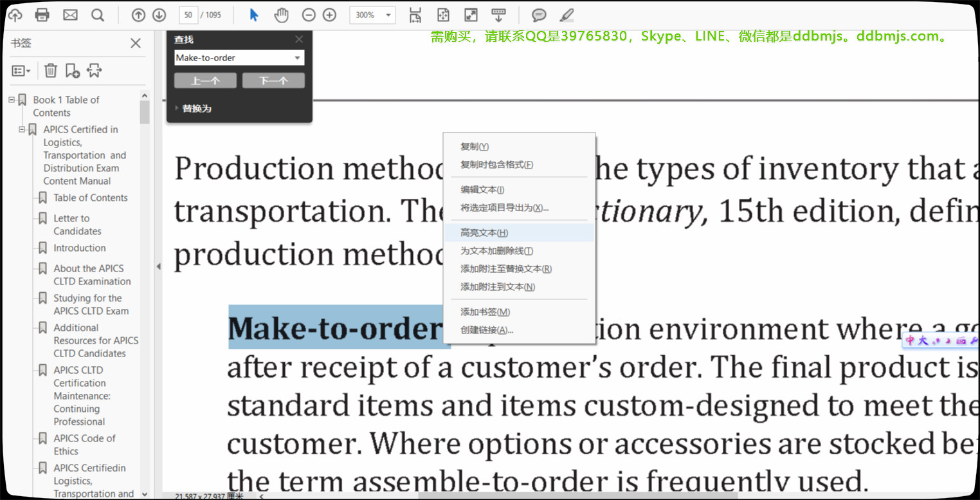
Task: Open IME settings wrench icon
Action: [x=974, y=341]
